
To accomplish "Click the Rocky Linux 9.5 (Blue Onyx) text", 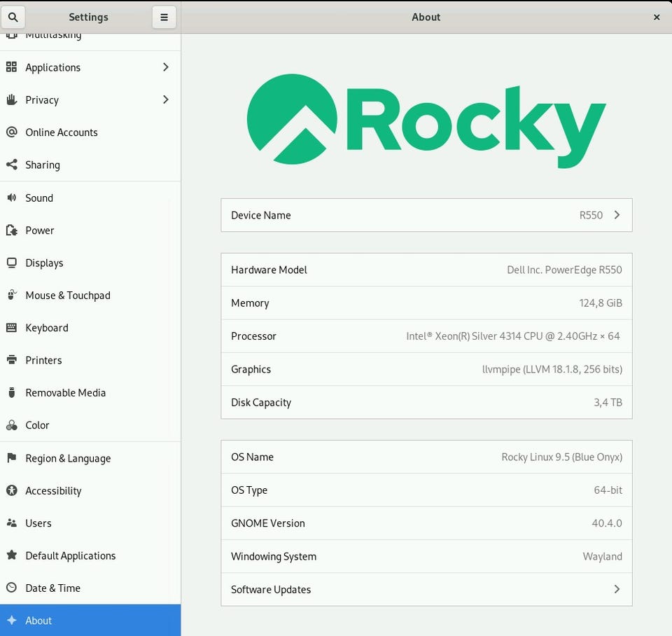I will point(561,457).
